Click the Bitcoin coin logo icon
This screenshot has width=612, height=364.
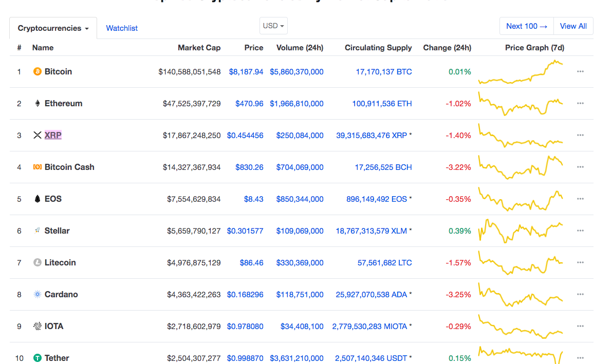click(38, 71)
